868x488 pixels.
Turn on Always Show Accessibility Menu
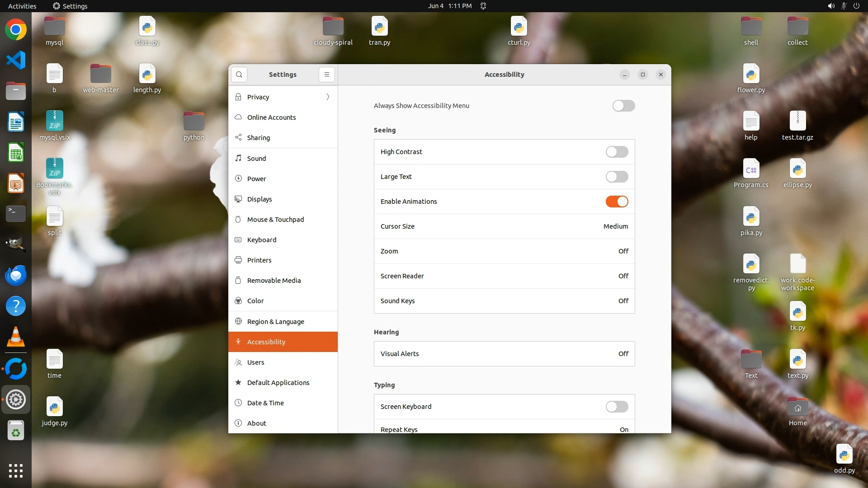[623, 106]
